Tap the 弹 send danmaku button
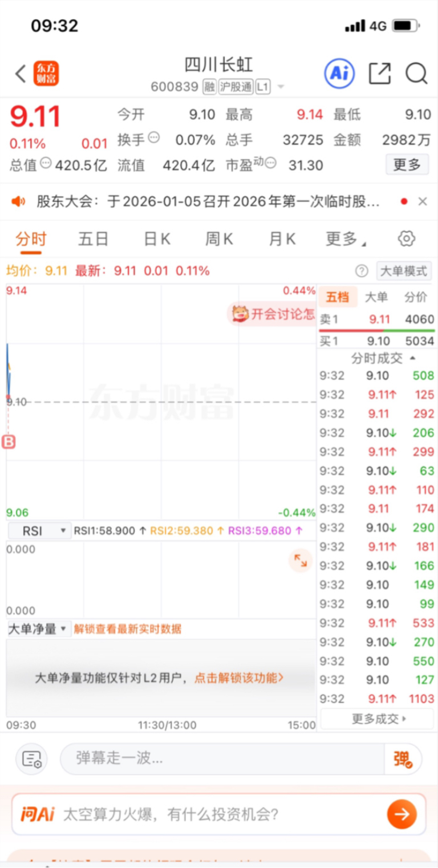The width and height of the screenshot is (438, 868). coord(403,759)
